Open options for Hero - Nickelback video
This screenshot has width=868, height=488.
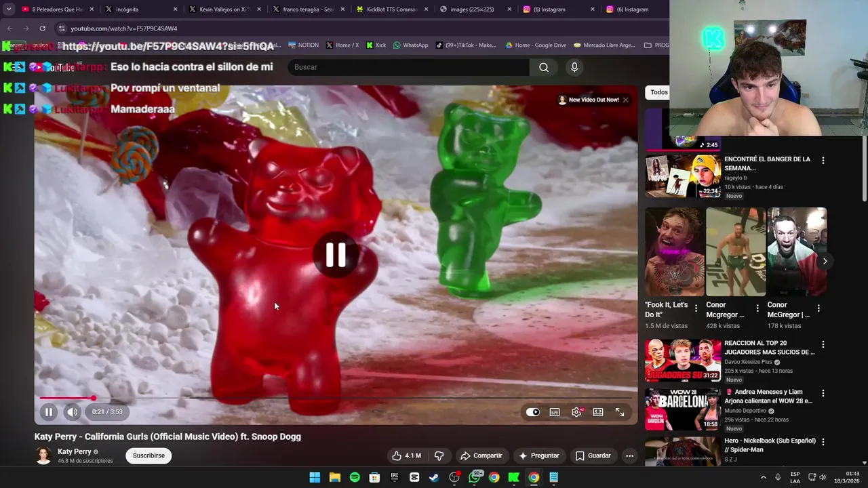823,442
